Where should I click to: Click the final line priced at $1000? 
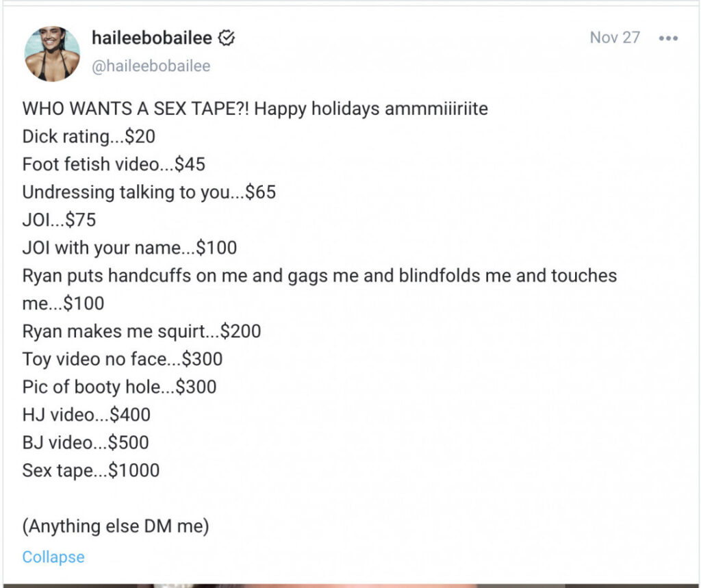coord(90,470)
